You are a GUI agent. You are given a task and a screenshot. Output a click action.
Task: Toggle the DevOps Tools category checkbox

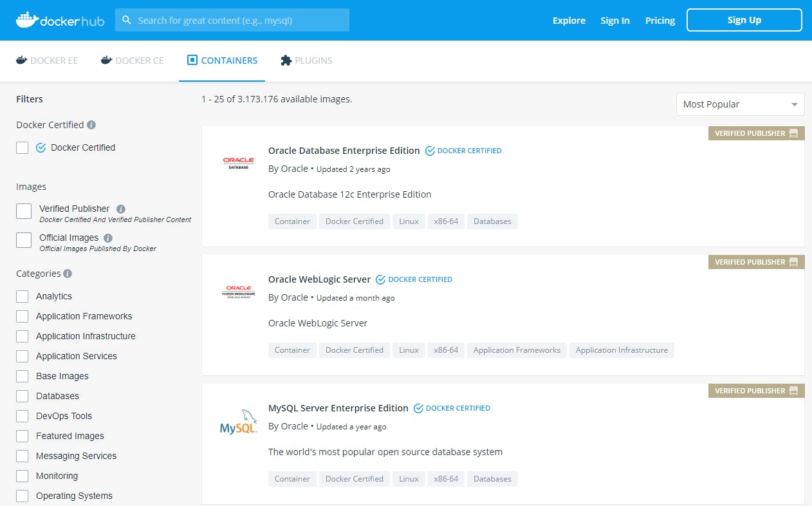pyautogui.click(x=23, y=416)
